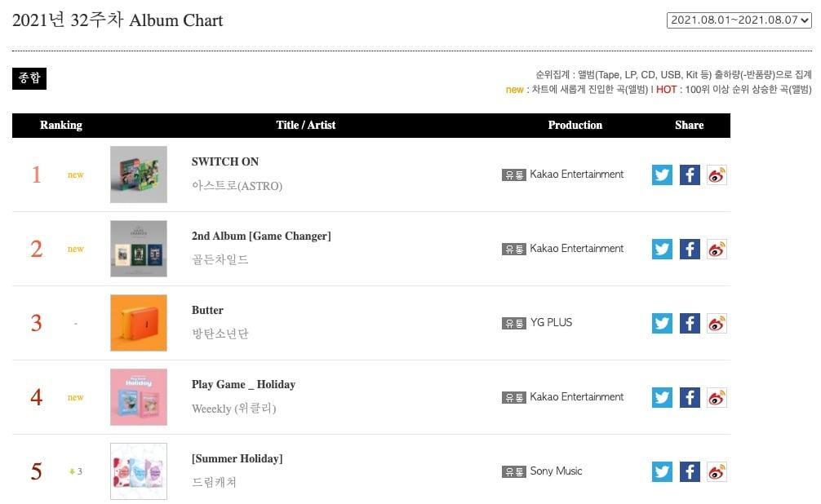This screenshot has height=504, width=821.
Task: Share SWITCH ON album on Facebook
Action: pos(690,175)
